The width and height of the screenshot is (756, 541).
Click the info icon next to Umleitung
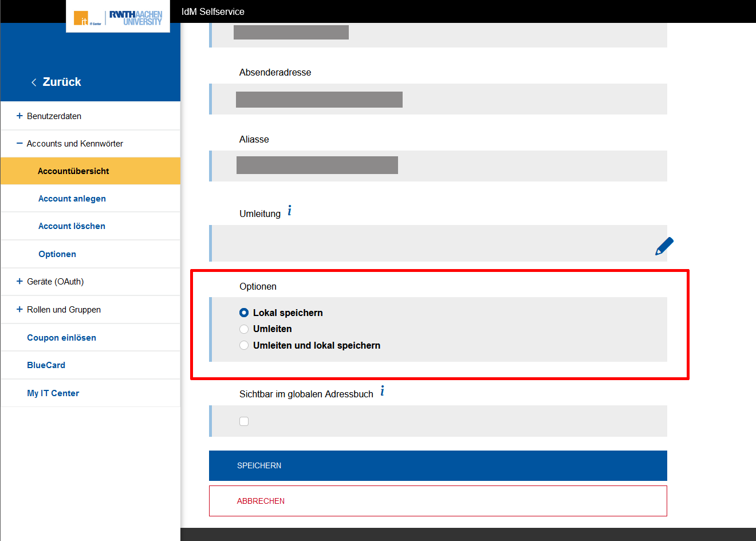[289, 211]
